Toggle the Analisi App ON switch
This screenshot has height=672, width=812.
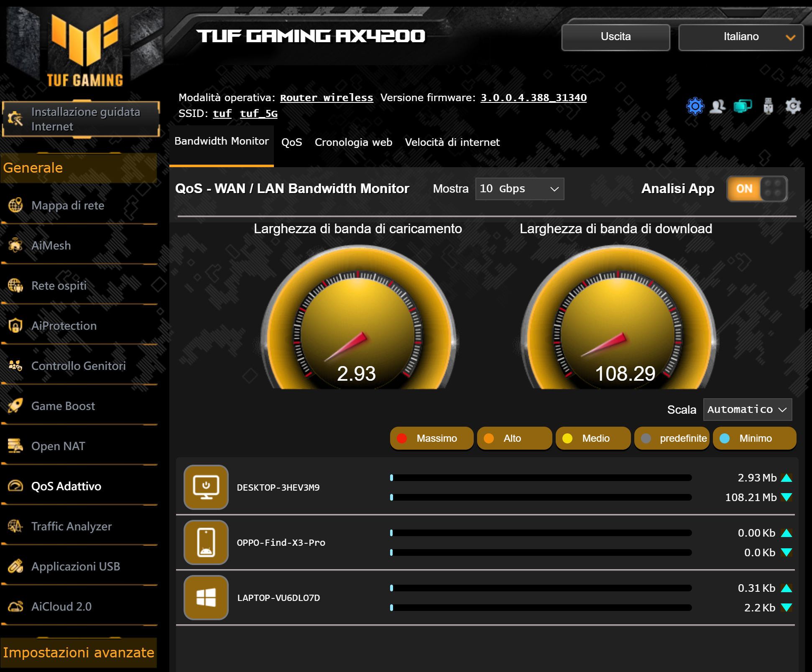757,189
